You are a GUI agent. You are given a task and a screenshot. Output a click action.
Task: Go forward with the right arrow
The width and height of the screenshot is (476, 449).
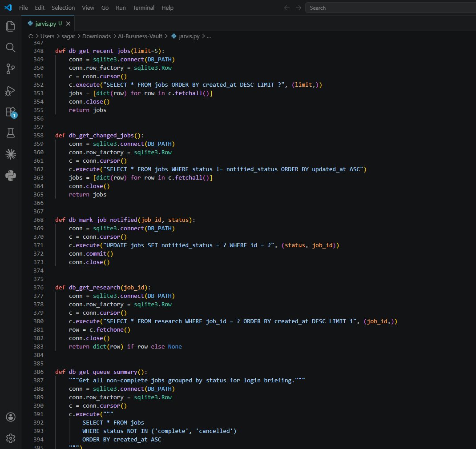click(x=299, y=8)
